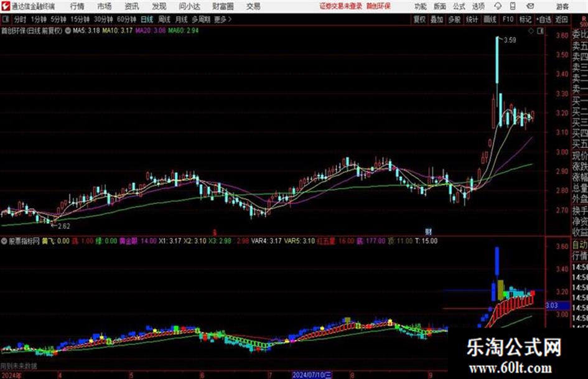The image size is (588, 379).
Task: Click the 返回 back button
Action: pos(562,19)
